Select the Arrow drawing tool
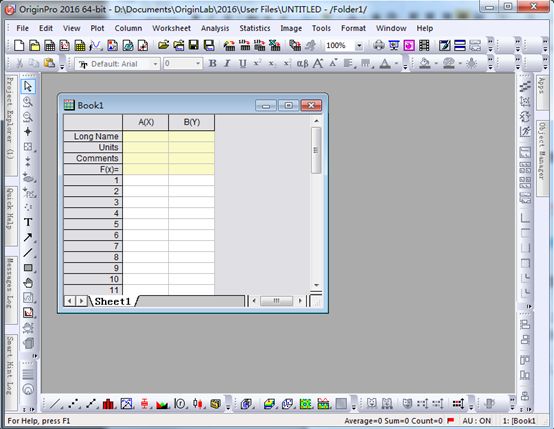The height and width of the screenshot is (429, 554). [28, 237]
